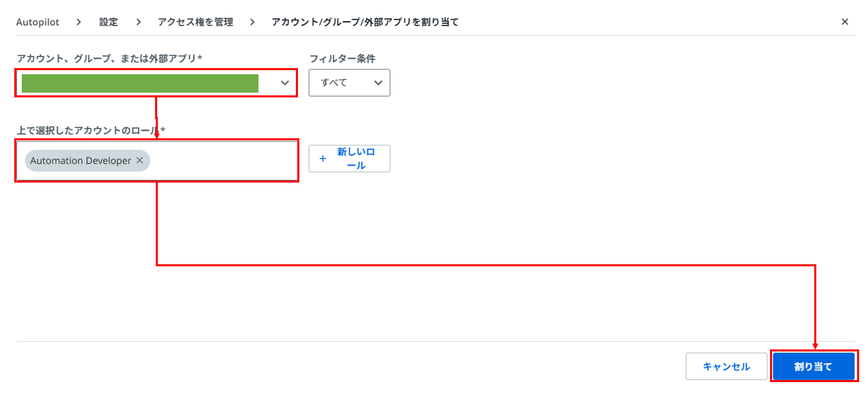Focus the roles input field beside the chip
868x393 pixels.
[x=223, y=161]
